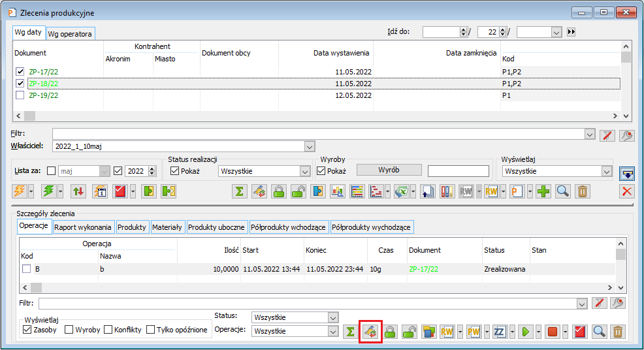Image resolution: width=644 pixels, height=350 pixels.
Task: Enable the Tylko opóźnione checkbox
Action: pyautogui.click(x=151, y=330)
